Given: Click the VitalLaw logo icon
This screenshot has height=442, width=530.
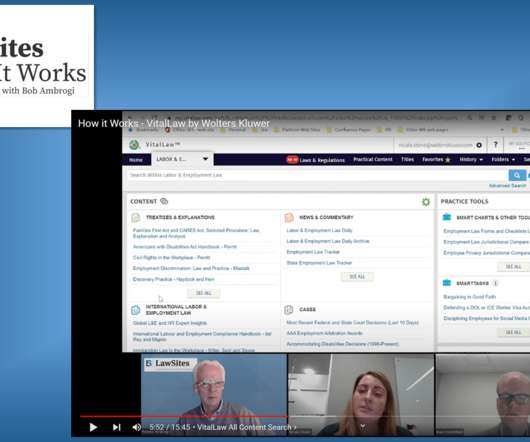Looking at the screenshot, I should [x=135, y=145].
